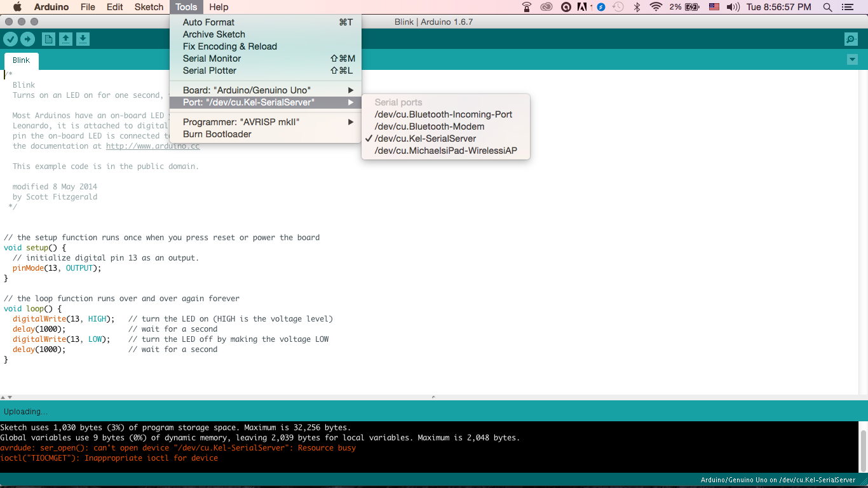
Task: Save the sketch using the Save icon
Action: pyautogui.click(x=83, y=39)
